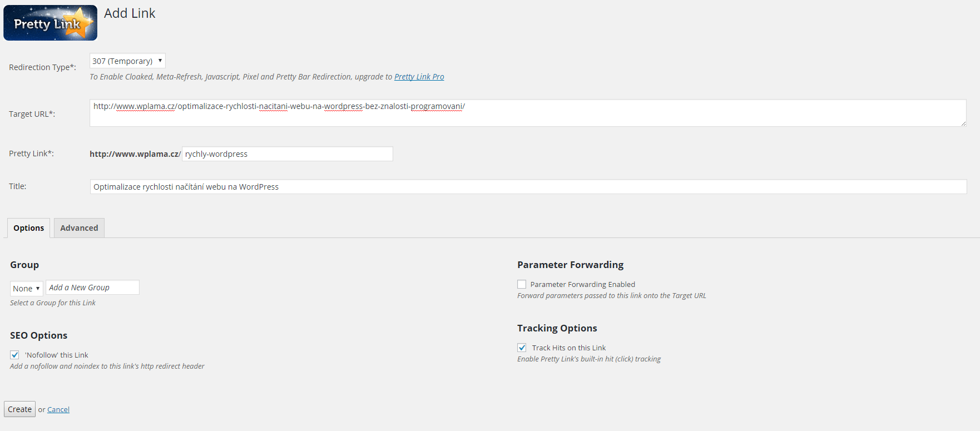Switch to the Options tab
980x431 pixels.
coord(29,228)
